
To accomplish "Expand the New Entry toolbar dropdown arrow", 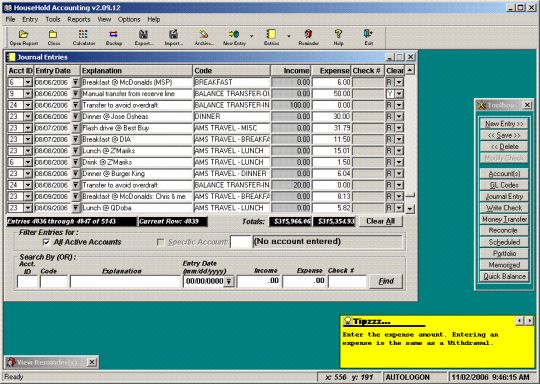I will click(x=251, y=36).
